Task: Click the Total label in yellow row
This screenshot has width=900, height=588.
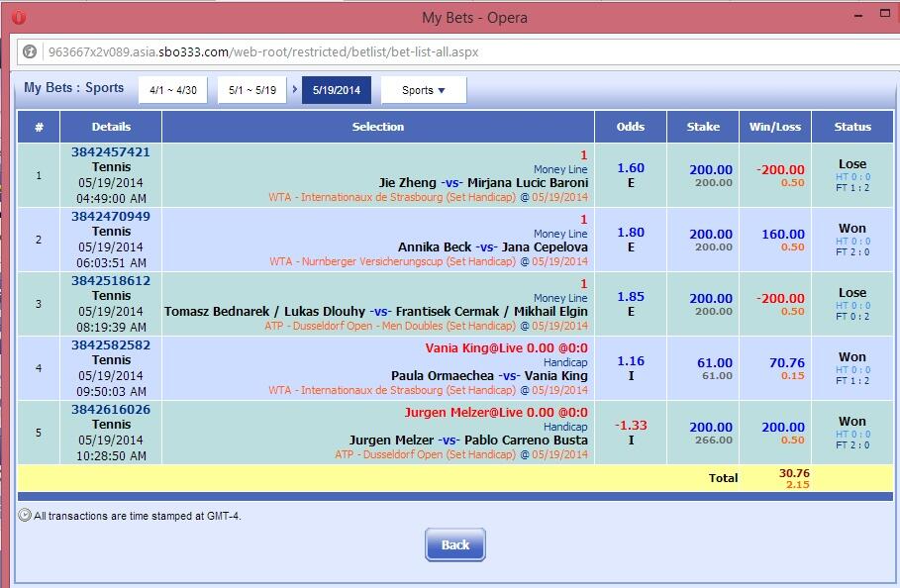Action: [x=723, y=477]
